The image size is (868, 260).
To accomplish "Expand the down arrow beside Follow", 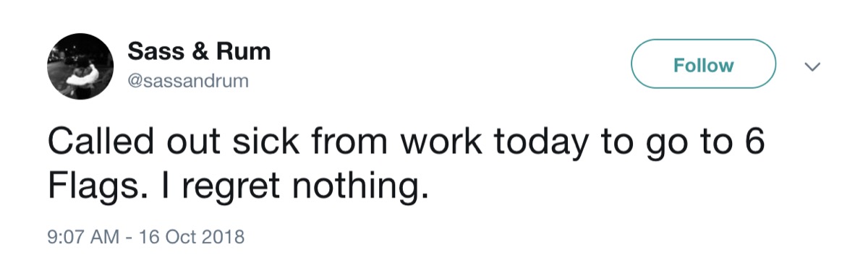I will 813,66.
